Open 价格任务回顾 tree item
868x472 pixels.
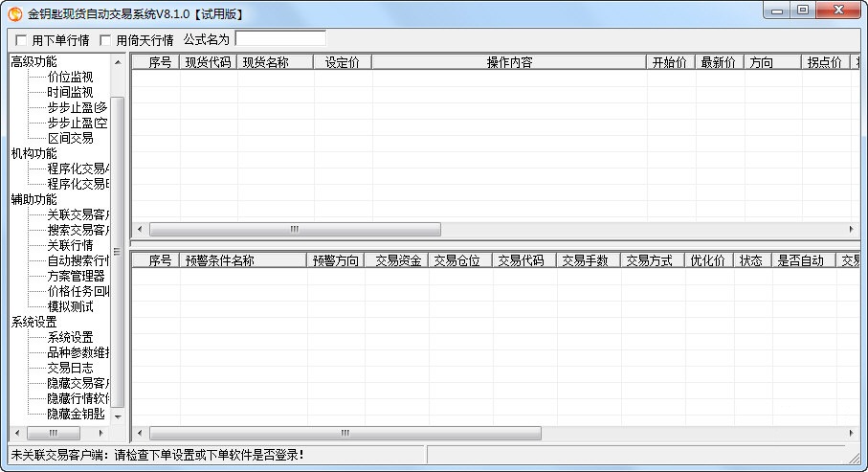[78, 291]
